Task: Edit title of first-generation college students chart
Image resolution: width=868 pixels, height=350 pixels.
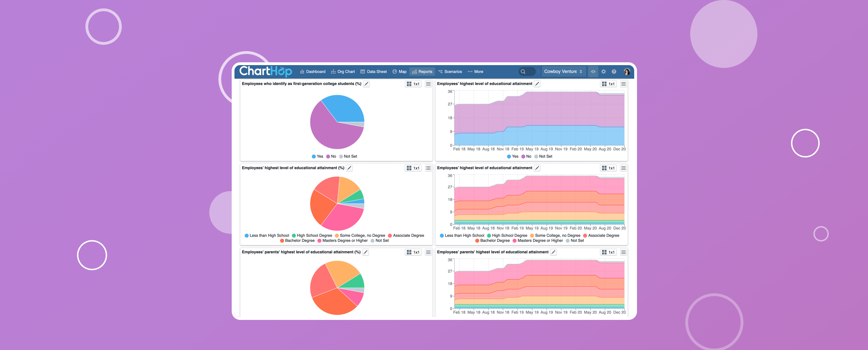Action: pyautogui.click(x=366, y=84)
